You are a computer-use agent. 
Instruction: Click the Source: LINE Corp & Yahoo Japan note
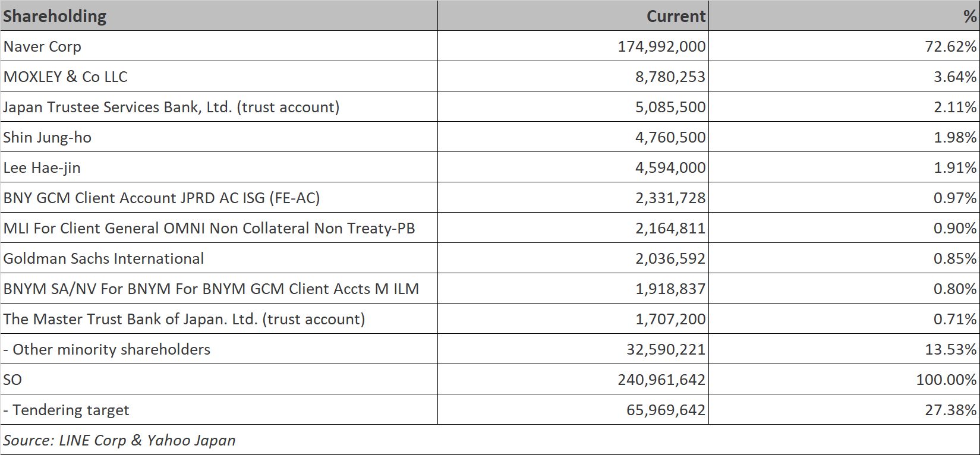[119, 440]
